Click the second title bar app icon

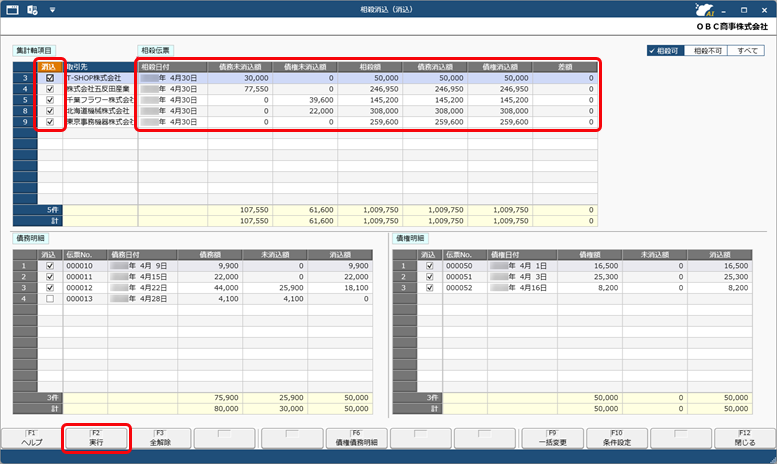[33, 9]
